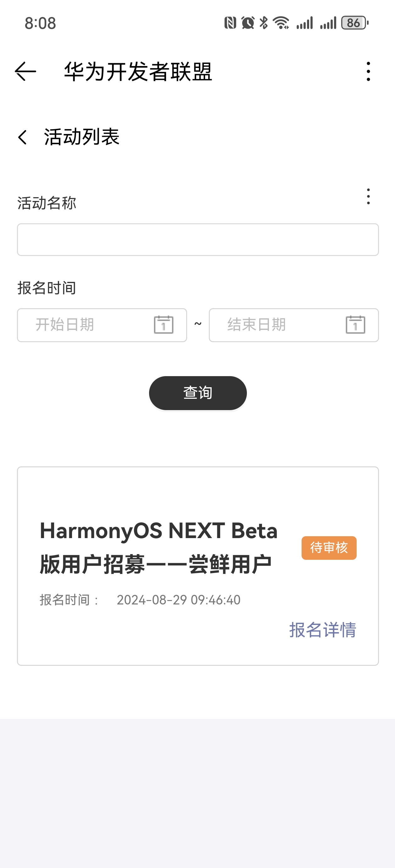This screenshot has height=868, width=395.
Task: Tap the battery indicator in status bar
Action: pyautogui.click(x=354, y=23)
